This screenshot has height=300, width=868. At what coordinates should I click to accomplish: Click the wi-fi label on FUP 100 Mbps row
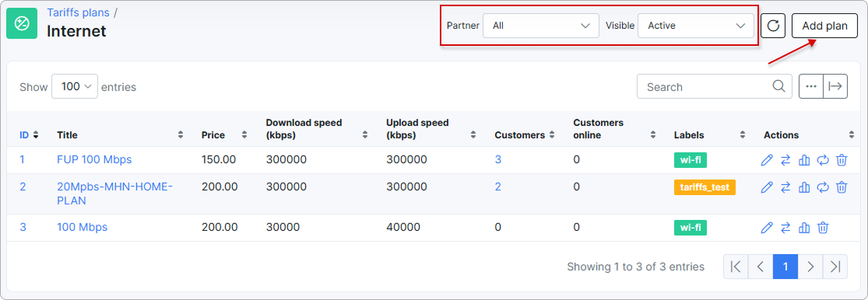coord(691,160)
